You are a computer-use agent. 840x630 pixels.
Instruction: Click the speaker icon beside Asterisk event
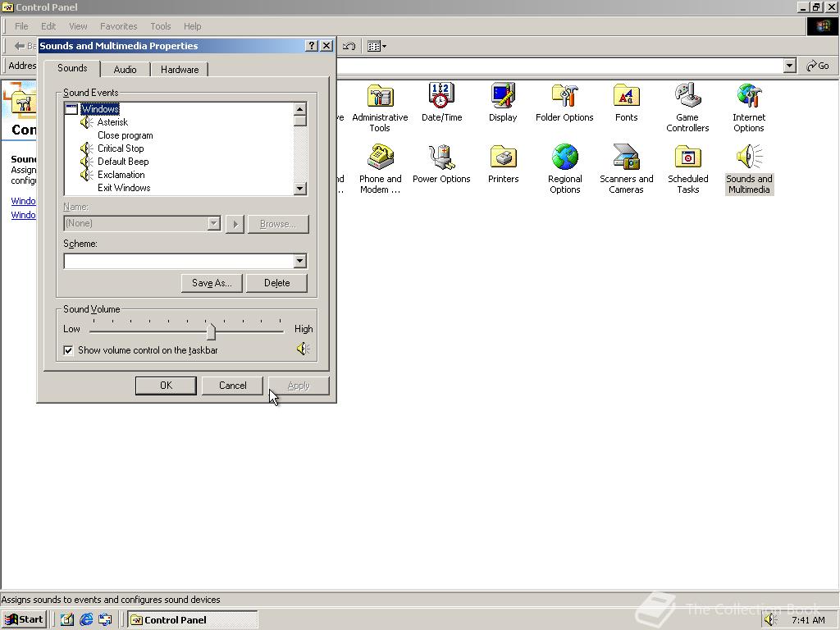86,123
